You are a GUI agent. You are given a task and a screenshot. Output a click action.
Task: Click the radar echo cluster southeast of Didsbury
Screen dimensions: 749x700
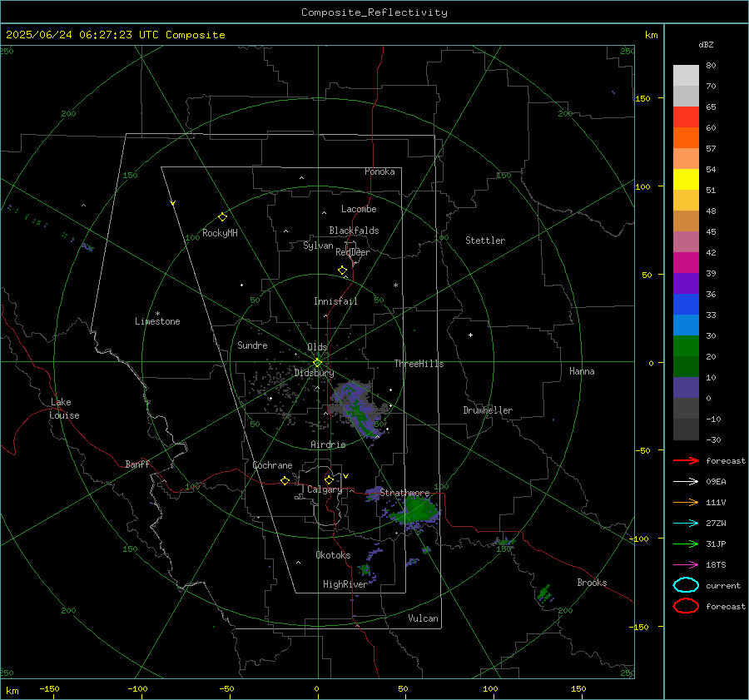pyautogui.click(x=358, y=409)
